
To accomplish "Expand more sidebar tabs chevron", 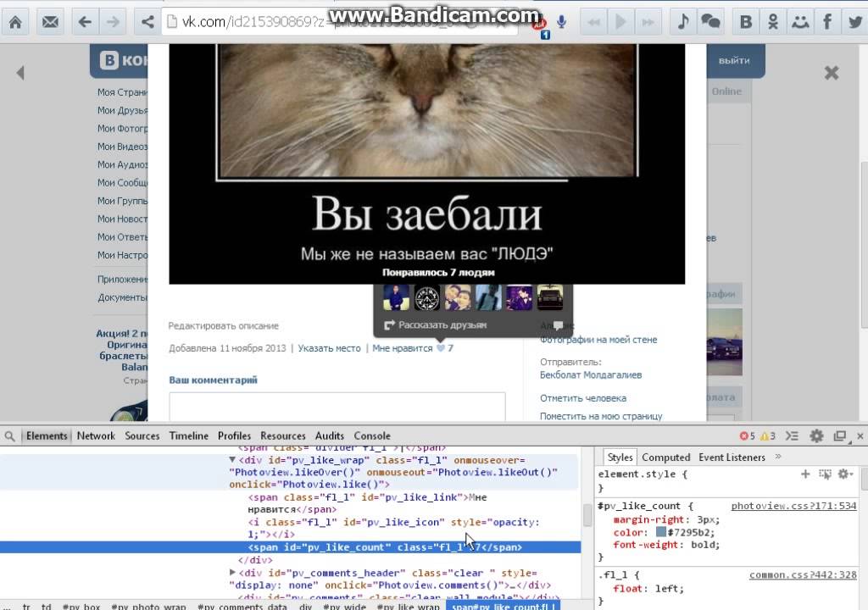I will coord(778,457).
